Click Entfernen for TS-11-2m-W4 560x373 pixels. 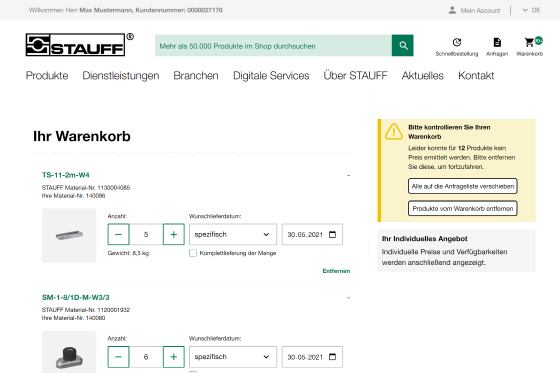point(336,271)
